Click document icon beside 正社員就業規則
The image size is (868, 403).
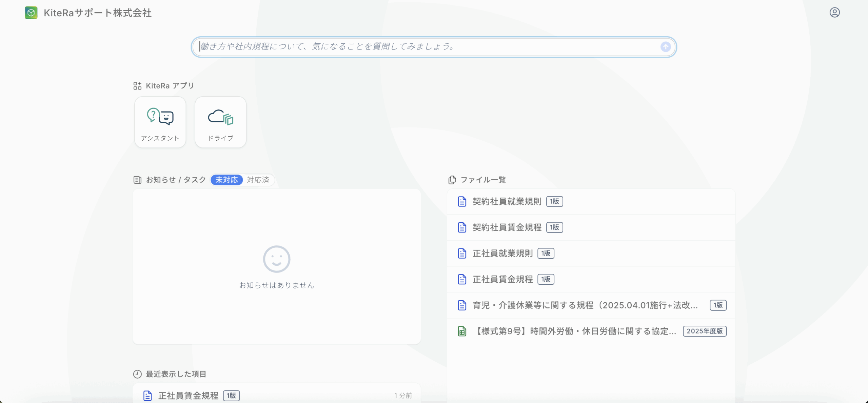click(x=462, y=253)
